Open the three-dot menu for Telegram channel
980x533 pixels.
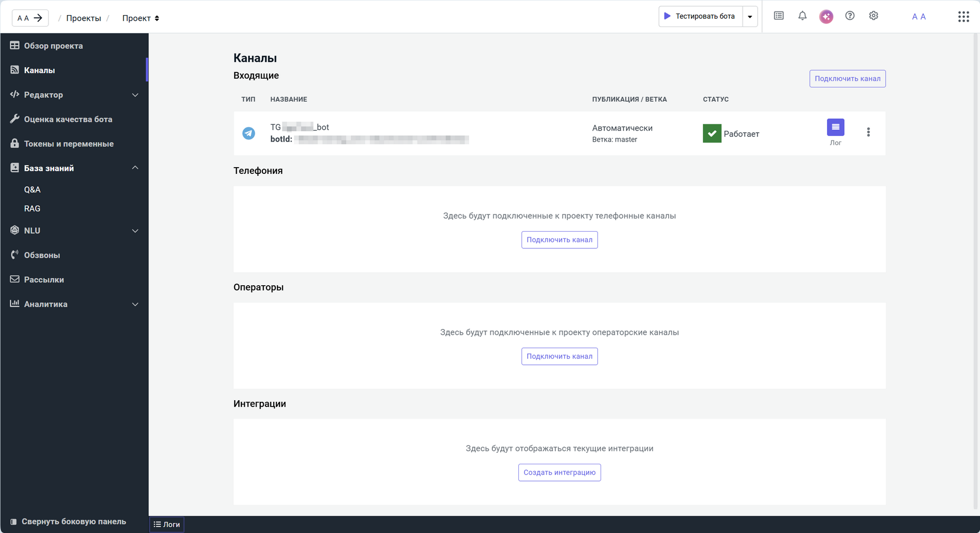click(x=868, y=132)
